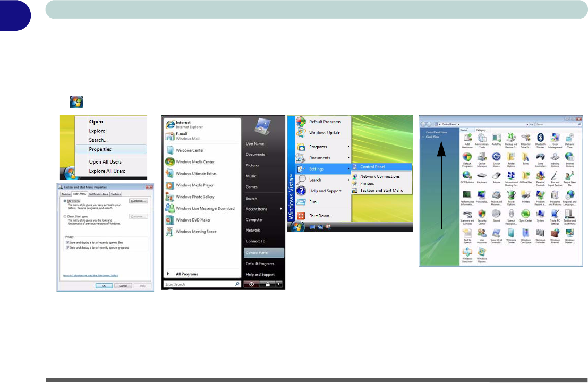Open Device Manager in Control Panel
Screen dimensions: 588x383
click(482, 160)
